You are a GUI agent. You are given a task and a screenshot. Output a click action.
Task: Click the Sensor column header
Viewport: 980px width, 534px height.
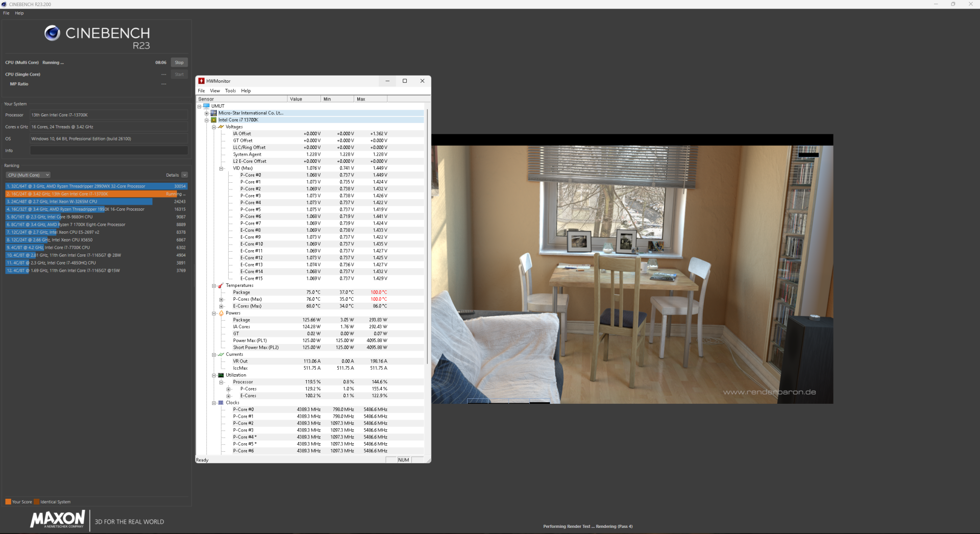[x=242, y=99]
